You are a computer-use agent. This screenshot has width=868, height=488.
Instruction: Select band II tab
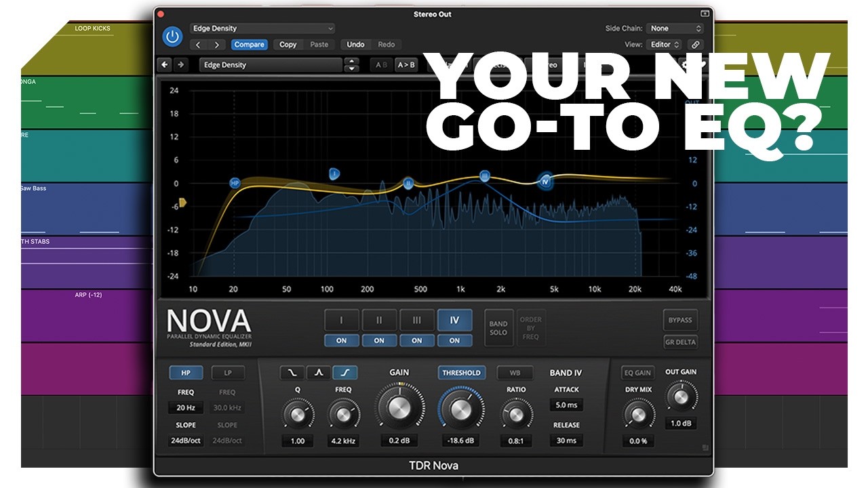pos(379,321)
